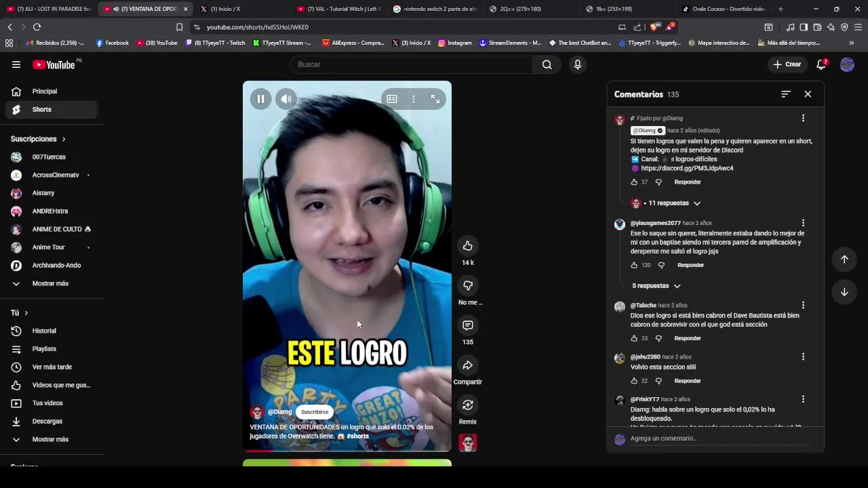Open the Compartir share button

tap(468, 365)
